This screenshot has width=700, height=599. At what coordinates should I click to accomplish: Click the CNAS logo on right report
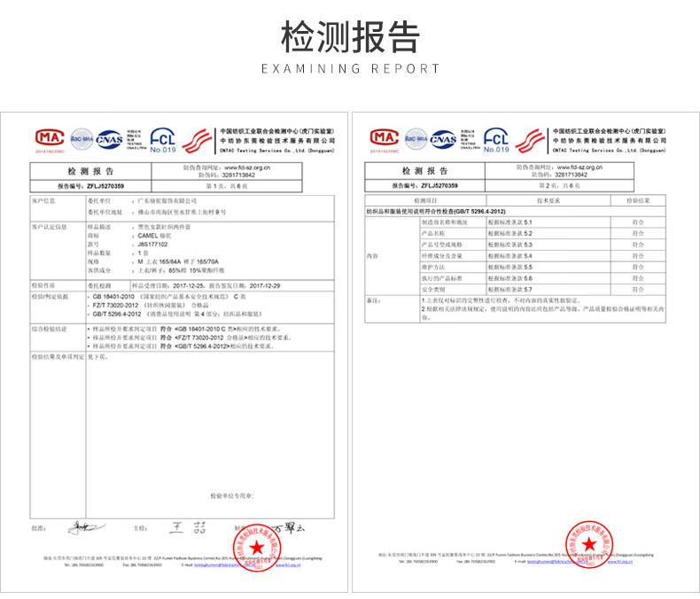[443, 140]
